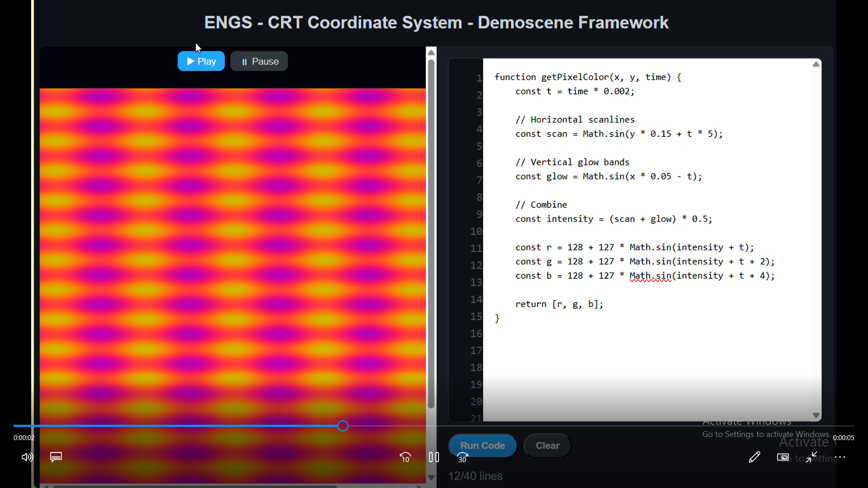Click line number 20 in gutter
This screenshot has height=488, width=868.
[476, 402]
